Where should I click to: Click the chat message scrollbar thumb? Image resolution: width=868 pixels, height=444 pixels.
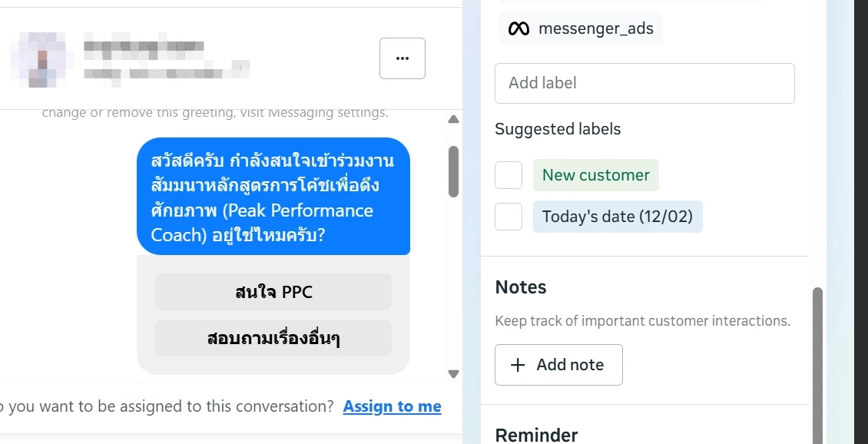pos(453,171)
